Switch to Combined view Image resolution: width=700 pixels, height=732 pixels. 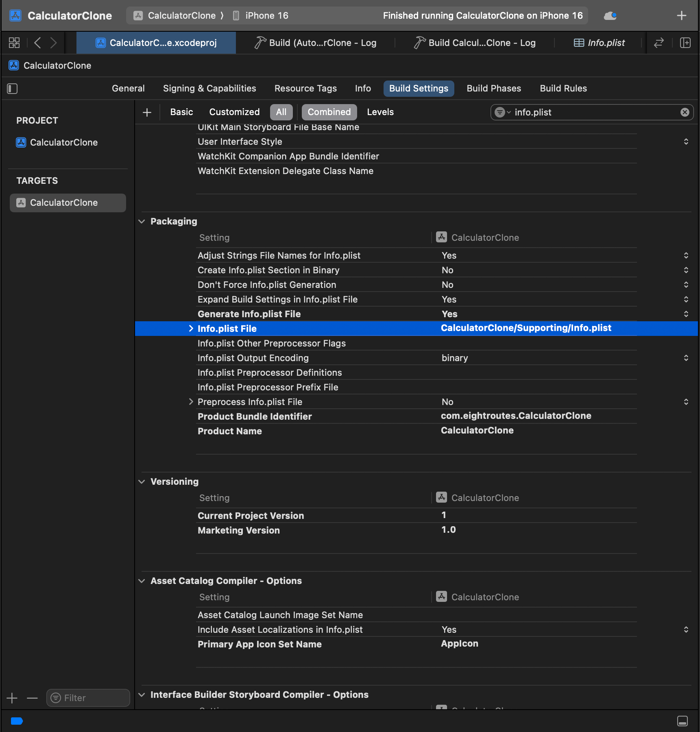(329, 112)
